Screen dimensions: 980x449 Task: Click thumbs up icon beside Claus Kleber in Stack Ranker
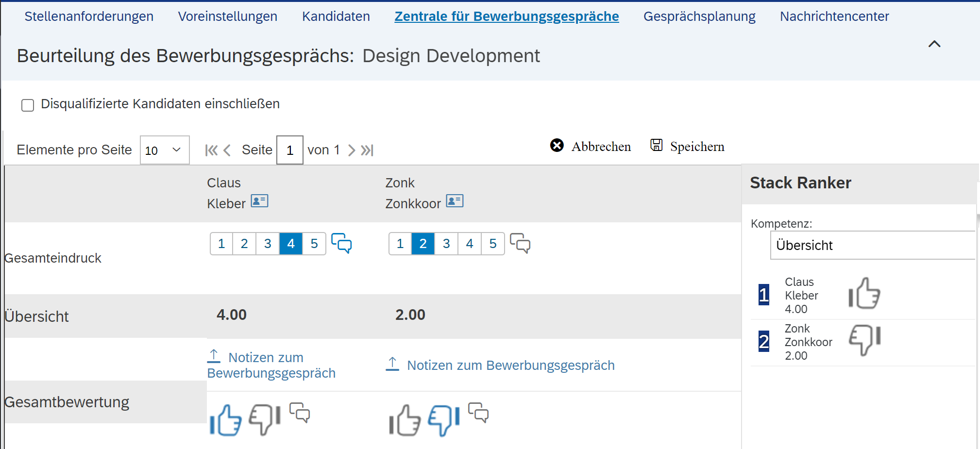(864, 293)
